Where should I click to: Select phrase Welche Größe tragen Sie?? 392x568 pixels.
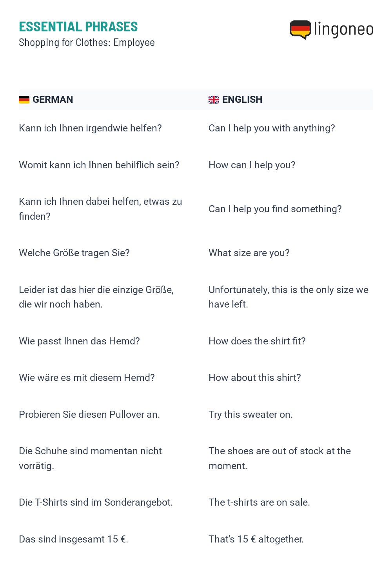[74, 253]
